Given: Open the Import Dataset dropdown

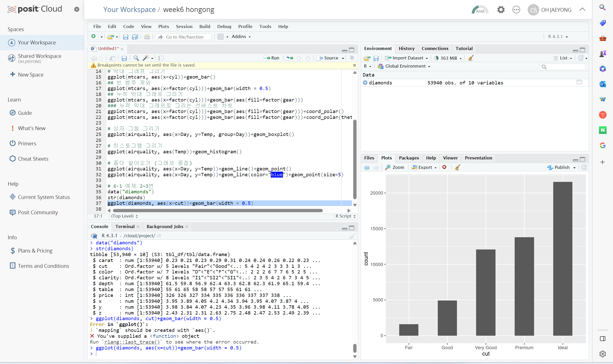Looking at the screenshot, I should (407, 58).
